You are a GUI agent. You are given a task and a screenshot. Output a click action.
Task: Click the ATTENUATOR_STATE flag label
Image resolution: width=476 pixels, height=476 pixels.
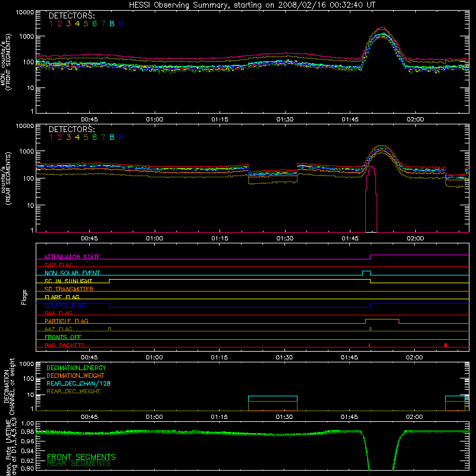click(x=72, y=257)
